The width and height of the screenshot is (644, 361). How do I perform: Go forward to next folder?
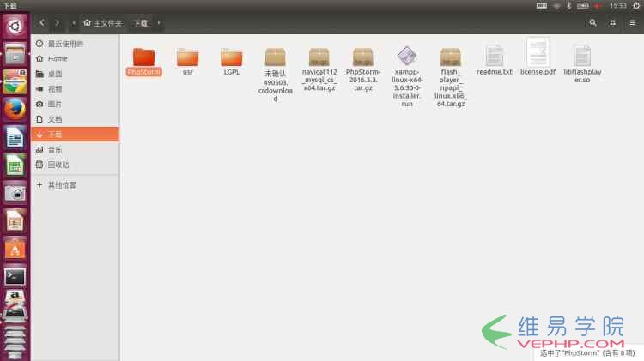57,23
